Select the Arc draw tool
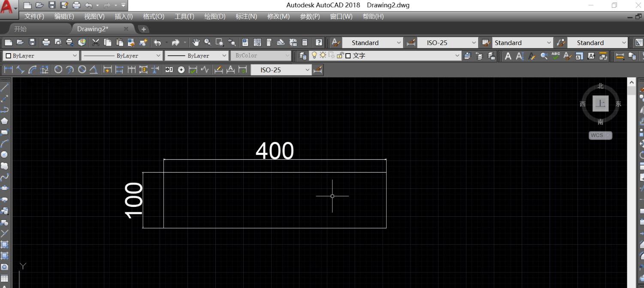 5,143
